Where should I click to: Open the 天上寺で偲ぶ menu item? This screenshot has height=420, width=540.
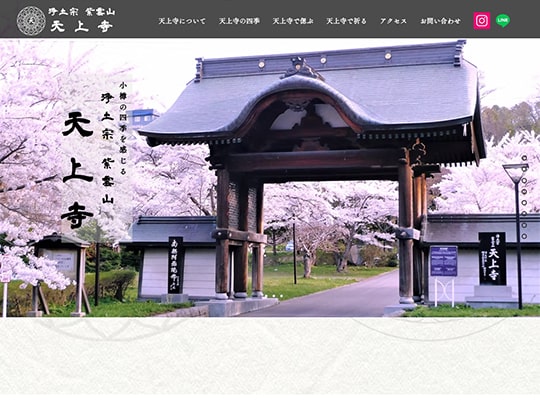click(x=293, y=21)
